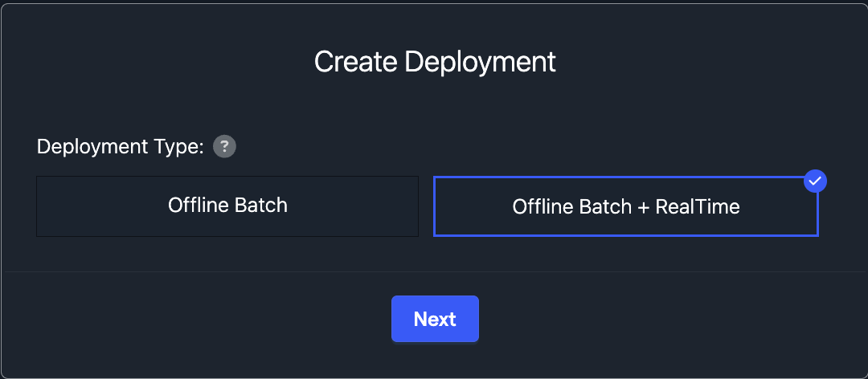This screenshot has width=868, height=379.
Task: Click the blue checkmark badge on selected option
Action: 815,181
